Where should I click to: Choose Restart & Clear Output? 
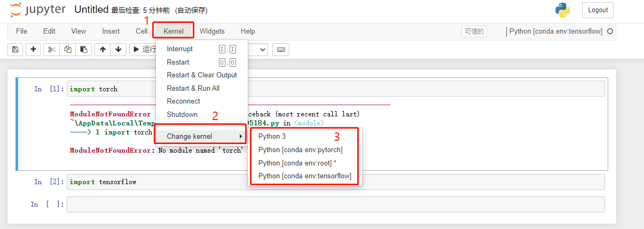(x=202, y=75)
